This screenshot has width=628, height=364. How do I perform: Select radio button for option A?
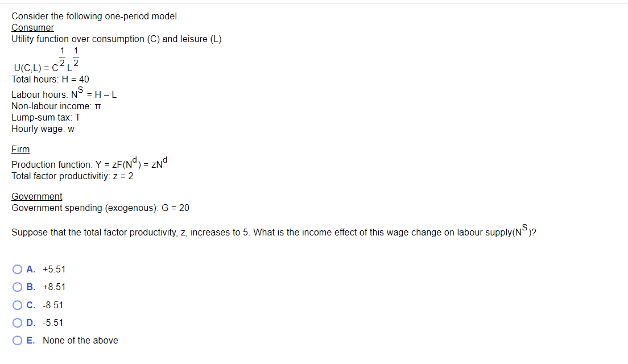tap(18, 268)
